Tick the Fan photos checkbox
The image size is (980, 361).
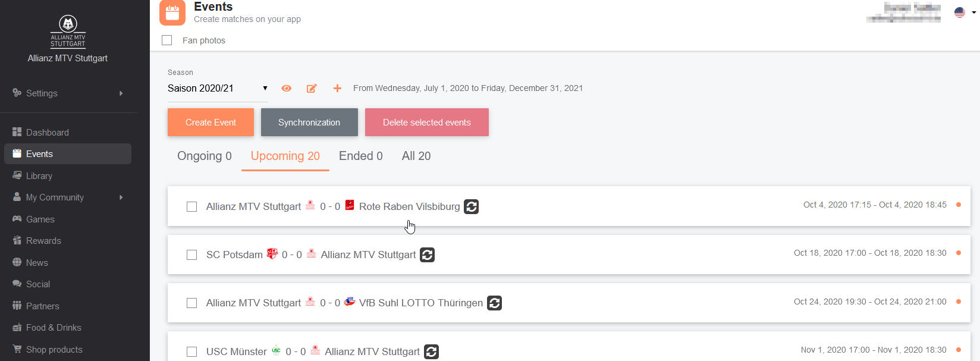[x=167, y=40]
